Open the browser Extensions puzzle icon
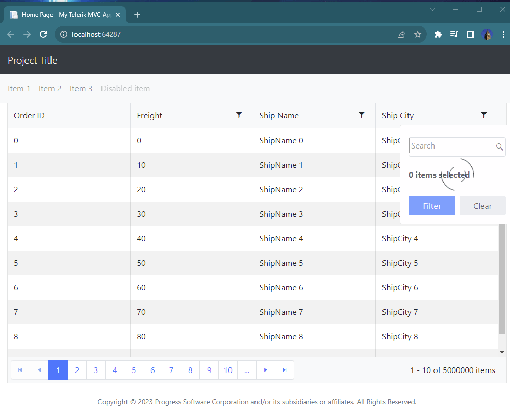The width and height of the screenshot is (510, 420). coord(438,34)
